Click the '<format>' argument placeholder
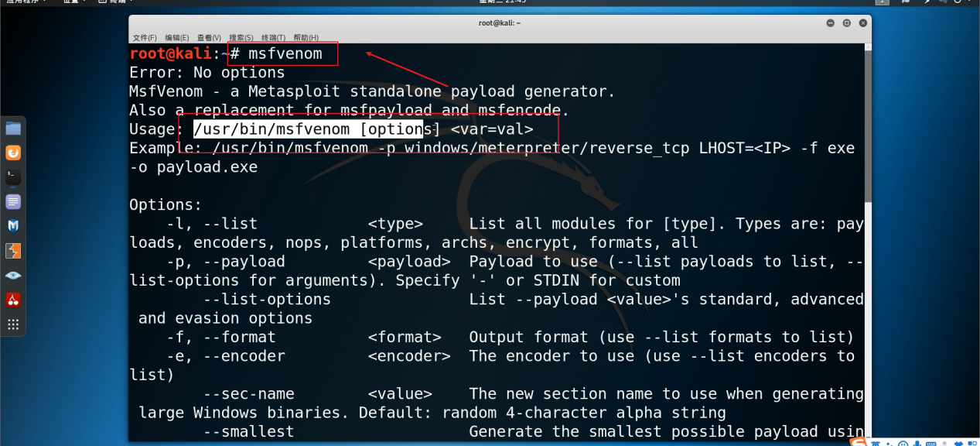Screen dimensions: 980x446 (x=405, y=337)
